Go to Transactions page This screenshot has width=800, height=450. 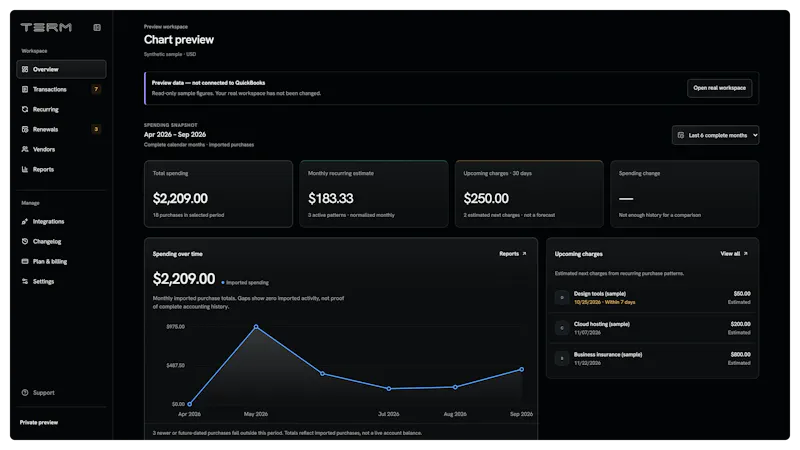(61, 89)
